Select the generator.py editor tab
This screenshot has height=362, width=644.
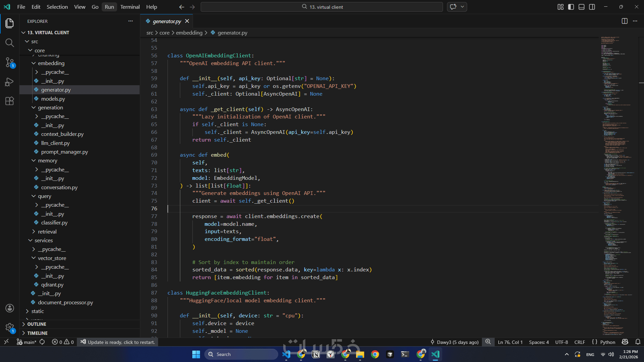[166, 21]
